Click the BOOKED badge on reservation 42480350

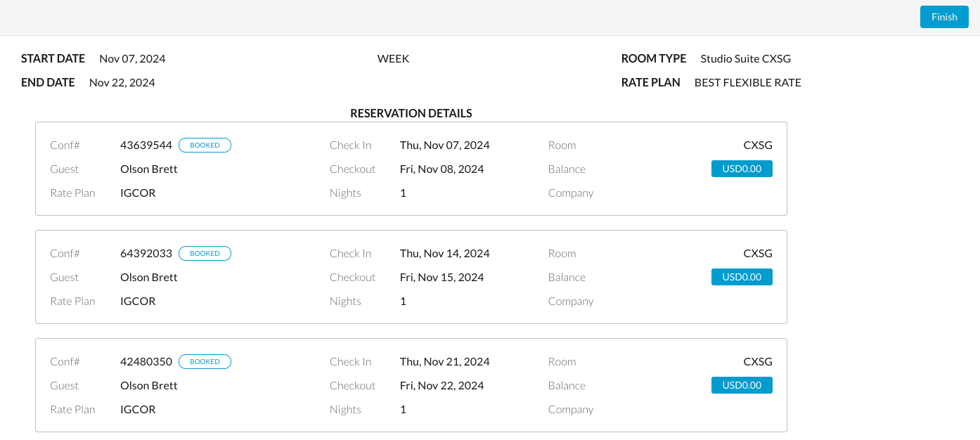(205, 361)
